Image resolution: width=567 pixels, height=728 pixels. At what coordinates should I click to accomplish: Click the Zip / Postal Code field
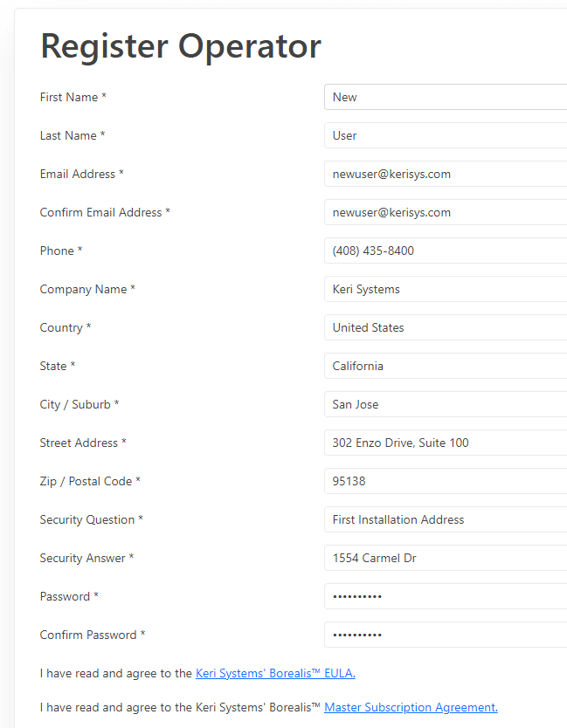point(446,481)
